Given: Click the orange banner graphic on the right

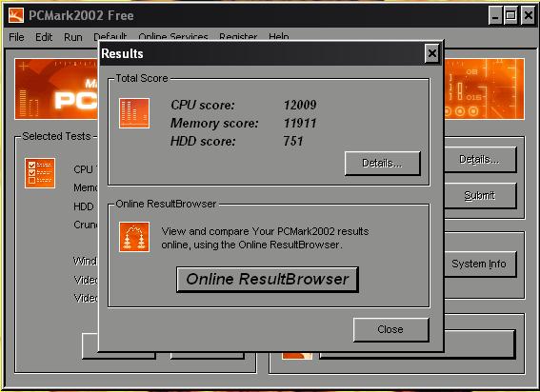Looking at the screenshot, I should (484, 89).
